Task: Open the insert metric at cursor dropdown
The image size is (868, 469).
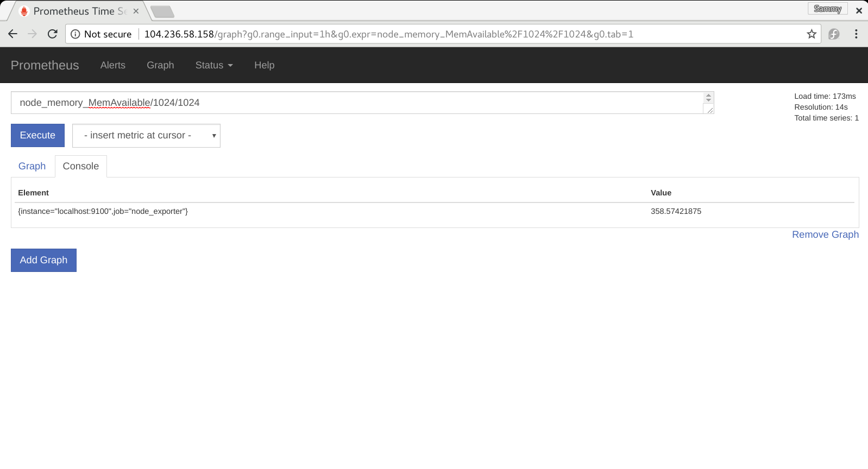Action: pos(146,136)
